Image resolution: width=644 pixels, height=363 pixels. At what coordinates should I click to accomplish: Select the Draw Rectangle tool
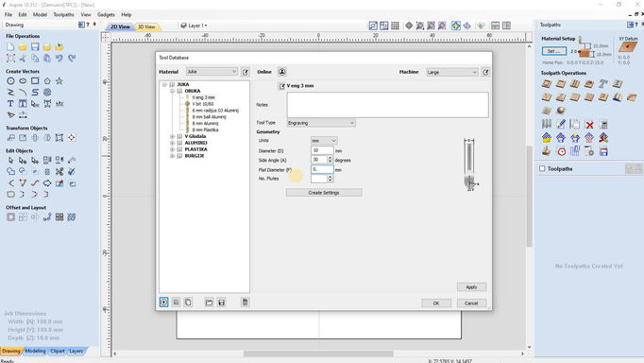click(35, 81)
